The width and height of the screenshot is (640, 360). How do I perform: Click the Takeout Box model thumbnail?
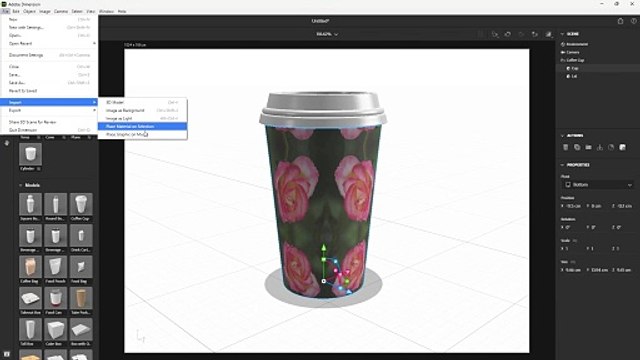30,298
